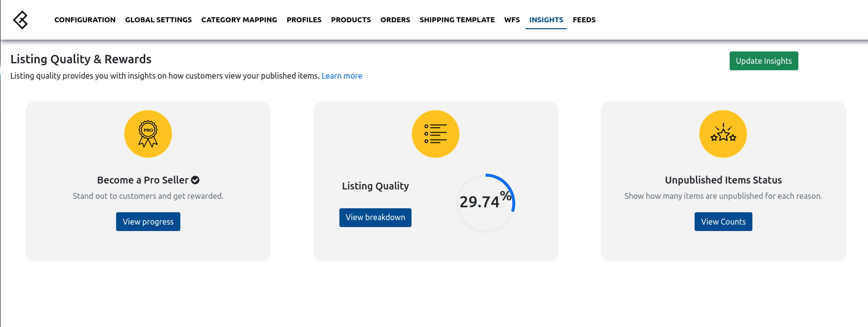The width and height of the screenshot is (868, 327).
Task: Click the listing quality insights description sentence
Action: coord(165,76)
